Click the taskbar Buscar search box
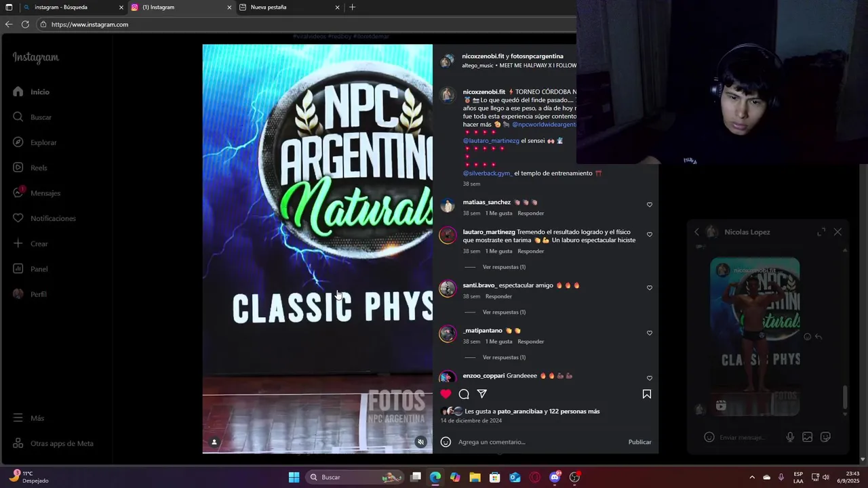Screen dimensions: 868x488 click(x=355, y=477)
